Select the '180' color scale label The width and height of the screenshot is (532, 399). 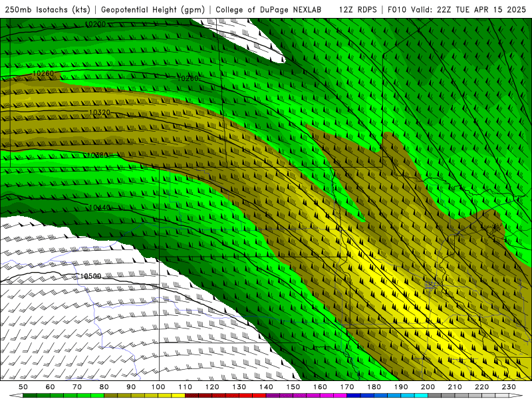tap(374, 387)
